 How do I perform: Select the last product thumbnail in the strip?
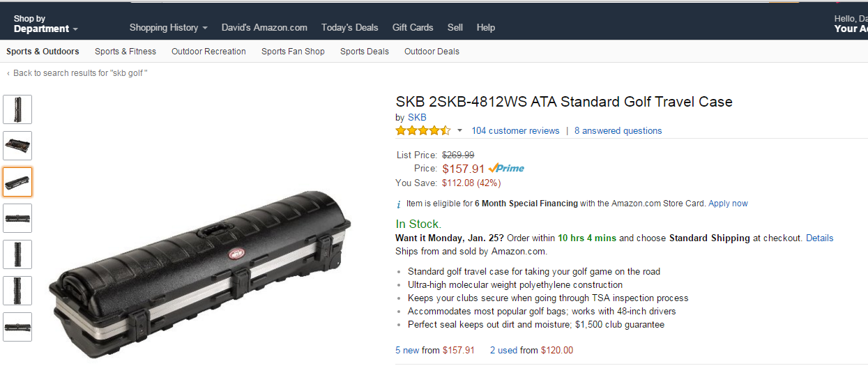17,327
